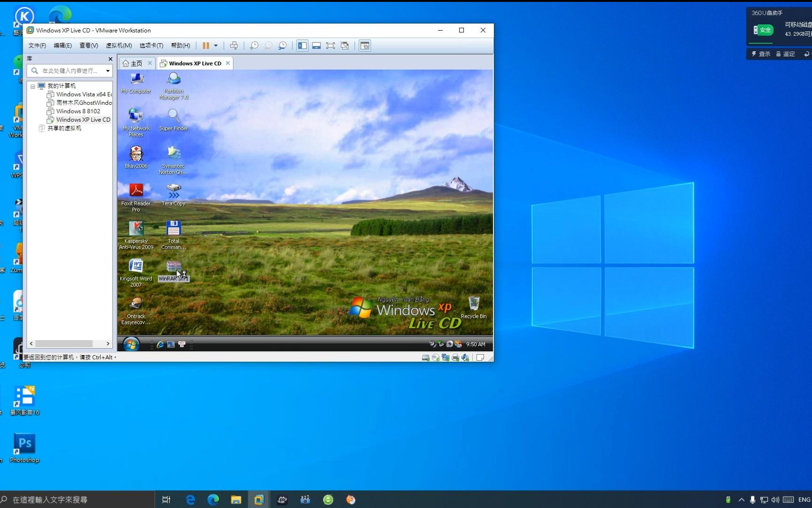The width and height of the screenshot is (812, 508).
Task: Select Symantec Norton Ghost desktop icon
Action: (173, 161)
